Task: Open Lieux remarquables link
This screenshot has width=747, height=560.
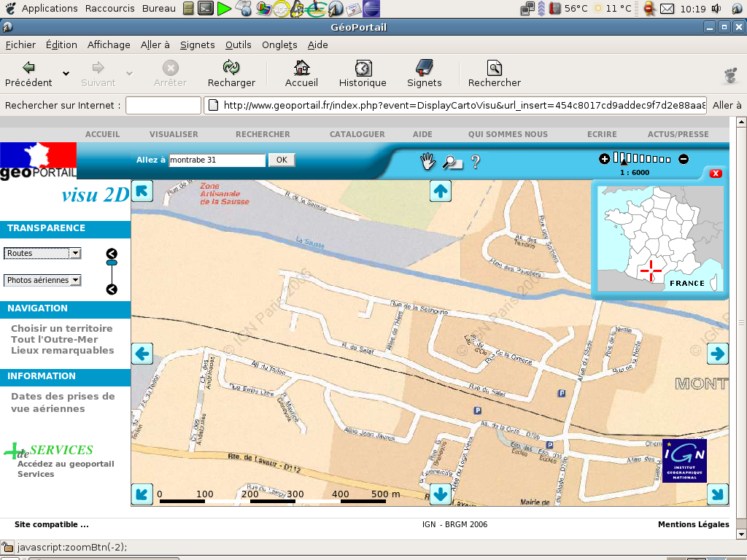Action: pyautogui.click(x=63, y=351)
